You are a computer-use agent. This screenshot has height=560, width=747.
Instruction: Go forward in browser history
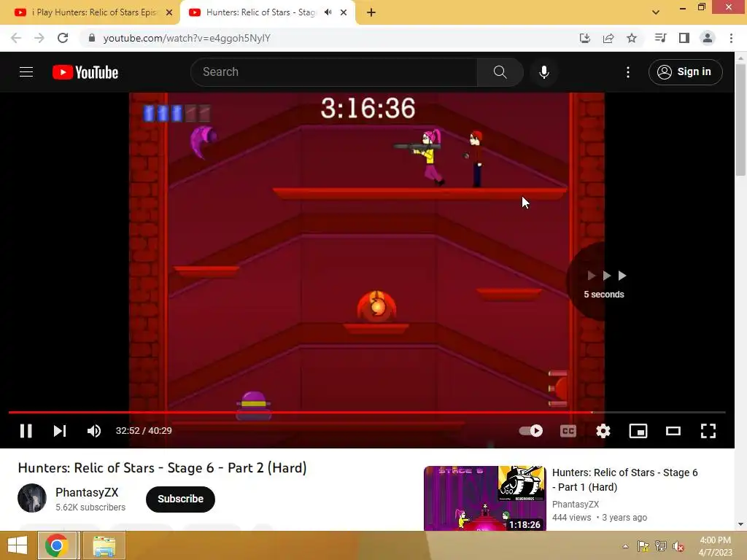tap(39, 38)
